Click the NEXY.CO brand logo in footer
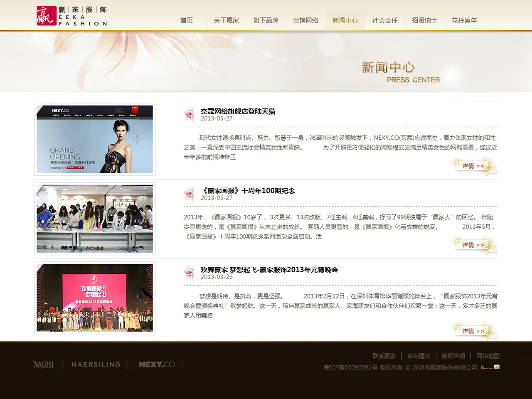 pos(157,365)
